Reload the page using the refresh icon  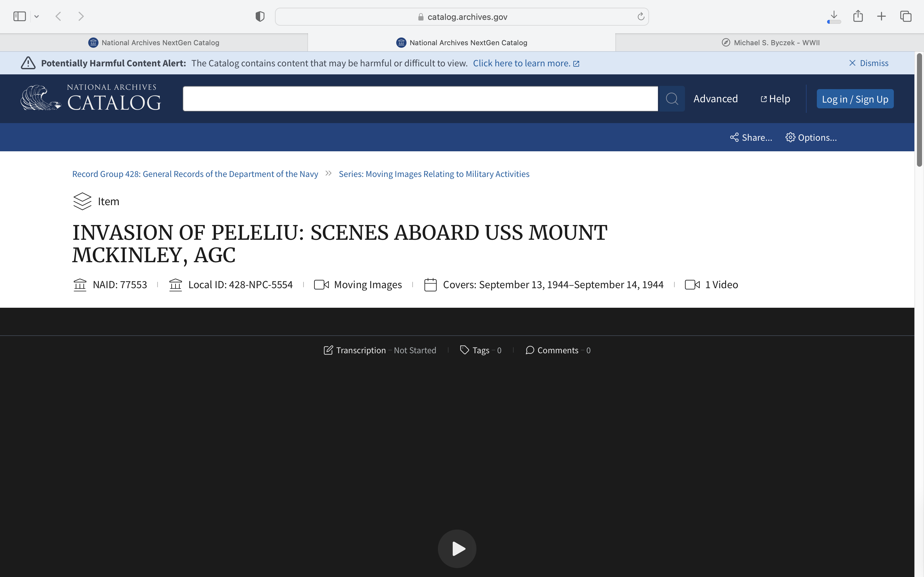coord(641,16)
